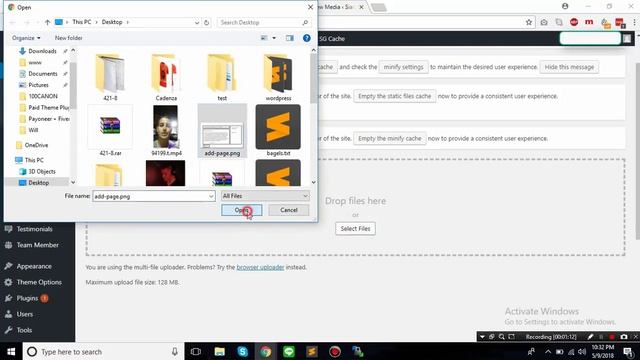Click the Search Desktop field
This screenshot has width=640, height=360.
point(264,22)
